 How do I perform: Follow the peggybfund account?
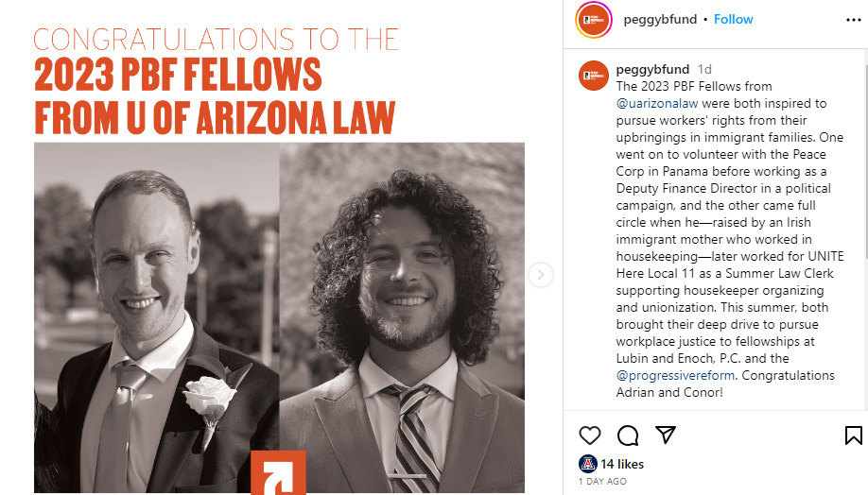(x=734, y=19)
